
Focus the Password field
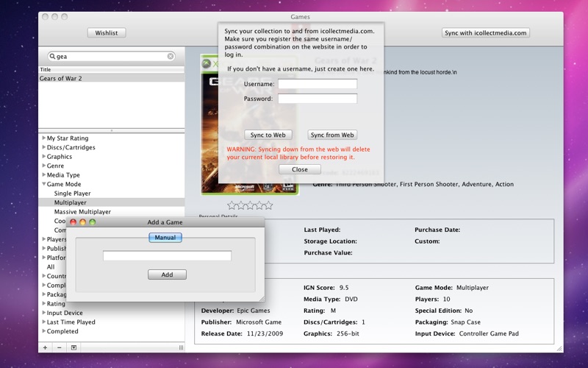click(318, 99)
